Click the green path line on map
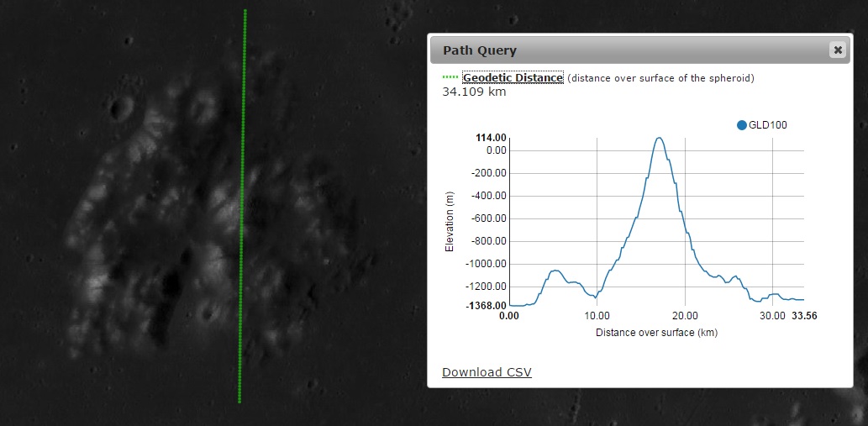 click(242, 206)
